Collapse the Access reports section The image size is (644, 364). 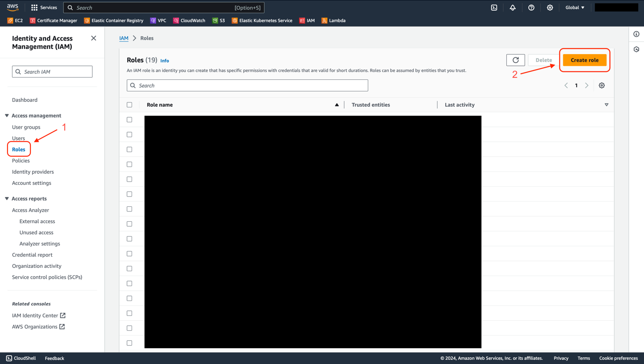click(7, 199)
